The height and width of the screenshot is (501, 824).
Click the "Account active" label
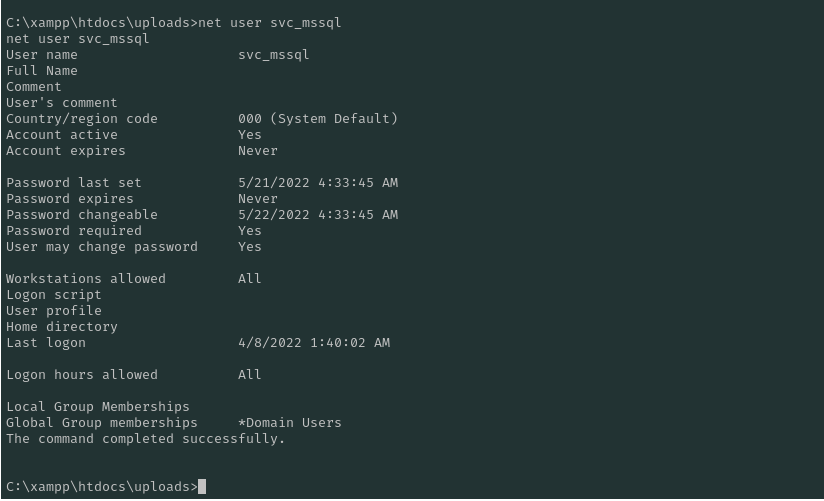point(62,135)
